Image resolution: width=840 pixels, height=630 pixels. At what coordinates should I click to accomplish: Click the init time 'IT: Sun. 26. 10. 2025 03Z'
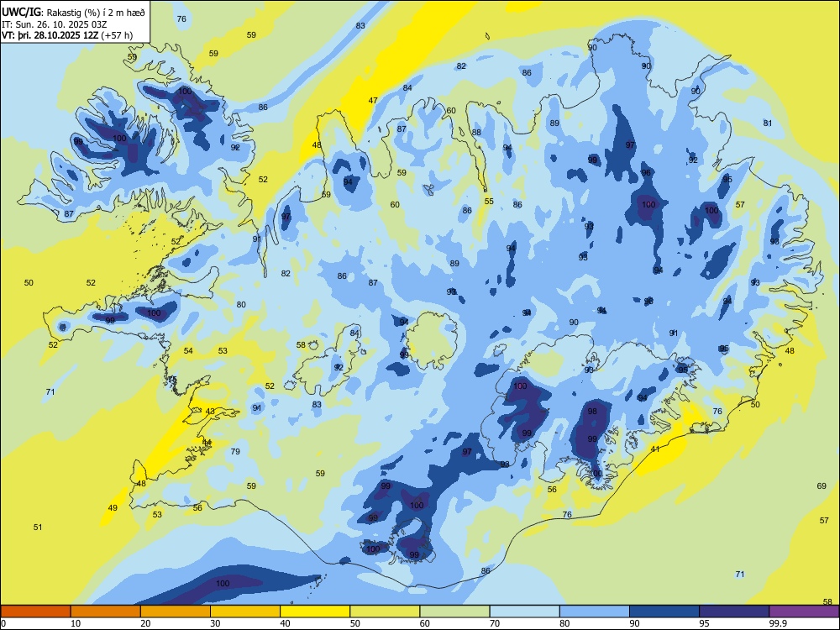[x=54, y=24]
